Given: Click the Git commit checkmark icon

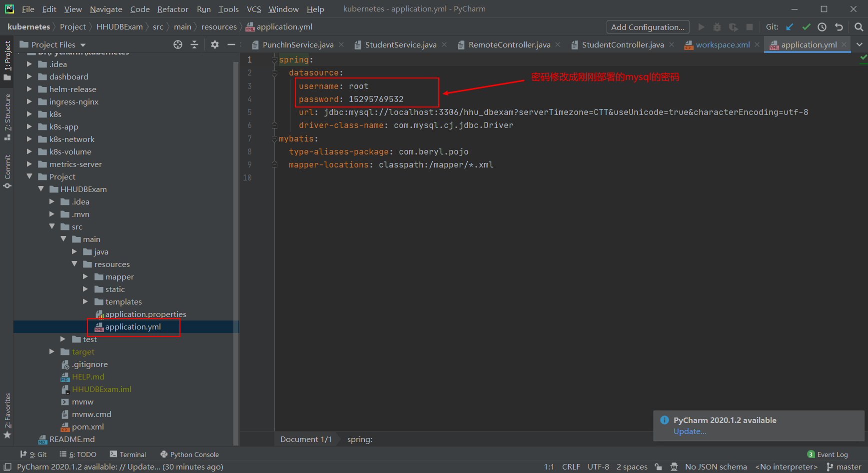Looking at the screenshot, I should (x=806, y=27).
